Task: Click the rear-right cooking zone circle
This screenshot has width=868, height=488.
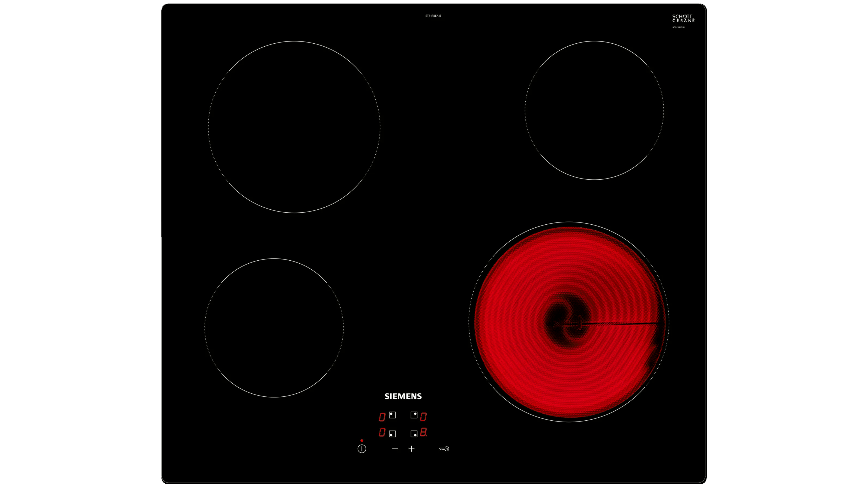Action: click(594, 110)
